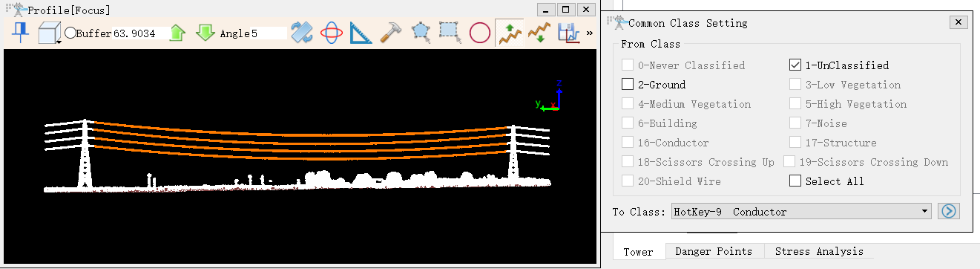The height and width of the screenshot is (269, 980).
Task: Select the polygon selection tool
Action: [421, 33]
